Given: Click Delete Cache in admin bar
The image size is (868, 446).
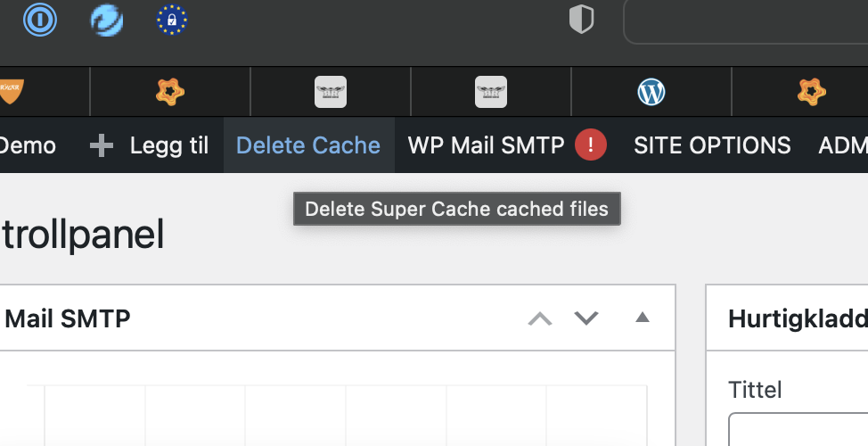Looking at the screenshot, I should coord(308,145).
